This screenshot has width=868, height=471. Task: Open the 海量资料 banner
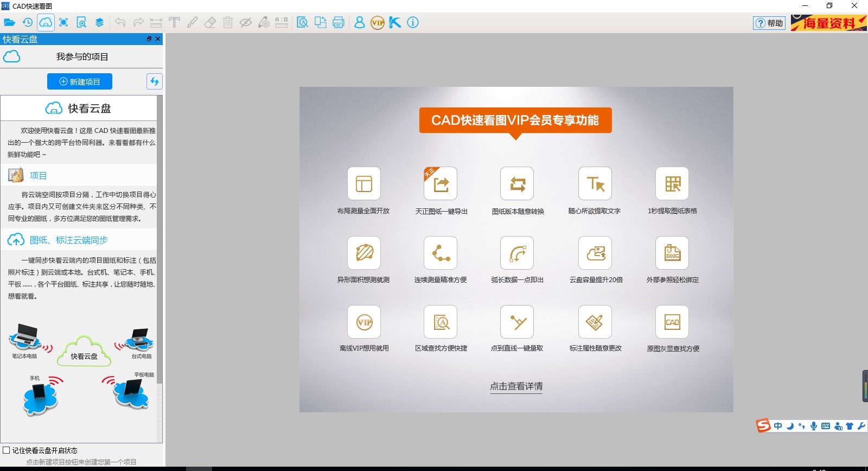[x=828, y=23]
